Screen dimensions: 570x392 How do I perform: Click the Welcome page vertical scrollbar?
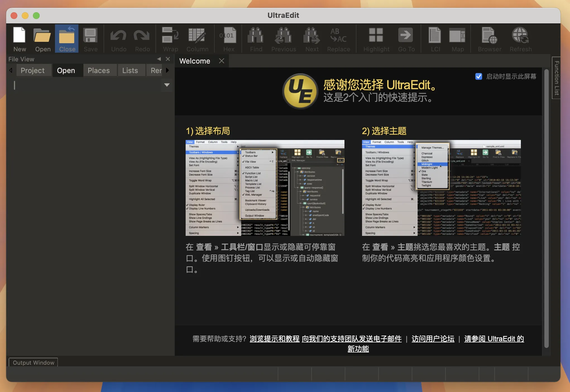[546, 209]
